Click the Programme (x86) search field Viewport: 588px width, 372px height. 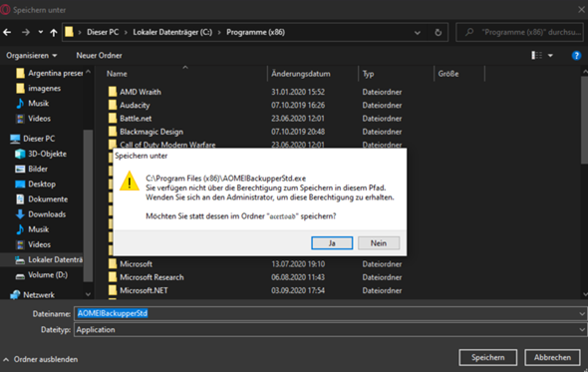(x=520, y=32)
